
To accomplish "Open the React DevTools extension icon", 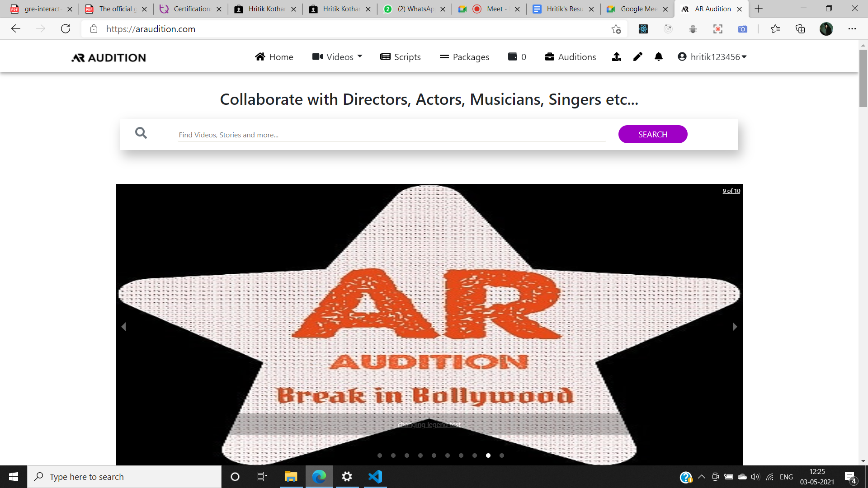I will (643, 29).
